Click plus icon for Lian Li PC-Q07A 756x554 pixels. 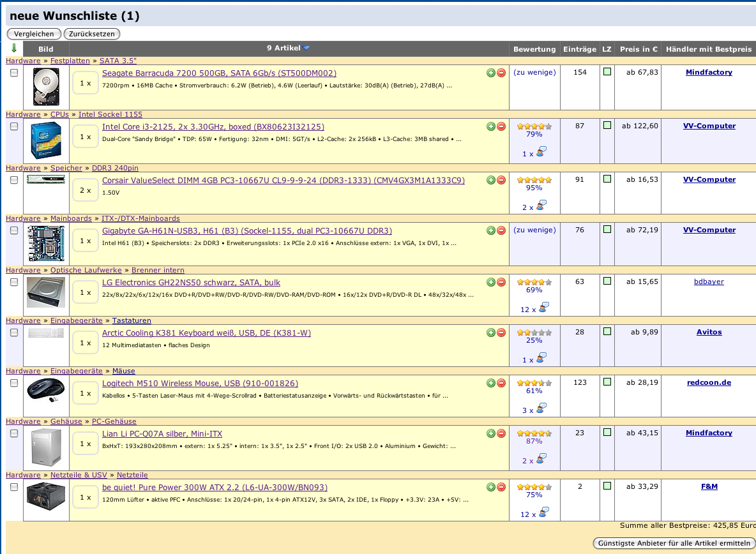pos(491,433)
